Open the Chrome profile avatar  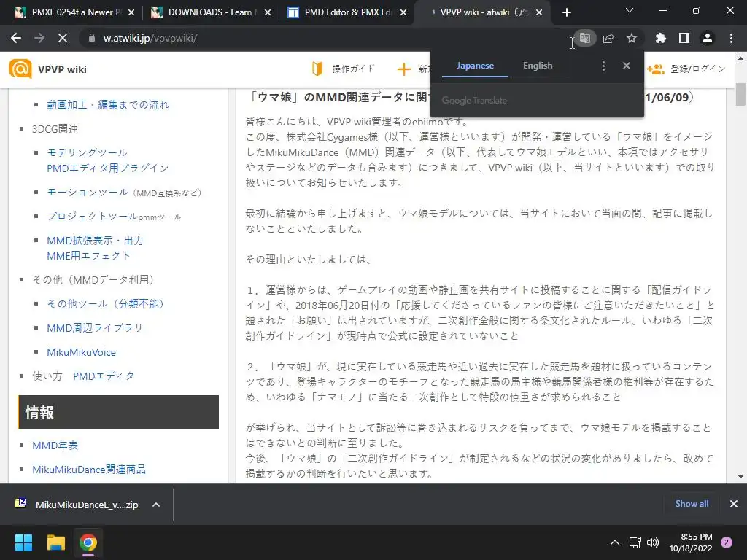click(708, 38)
